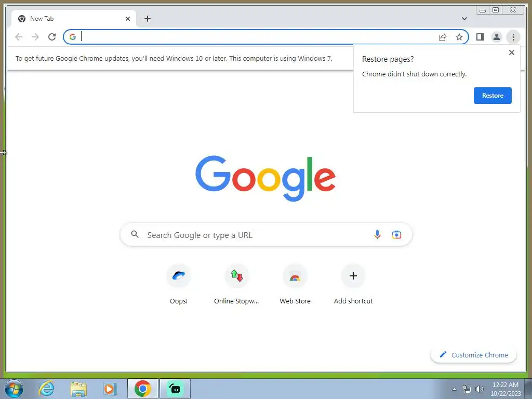Click the volume speaker tray icon
The height and width of the screenshot is (399, 532).
click(x=479, y=389)
